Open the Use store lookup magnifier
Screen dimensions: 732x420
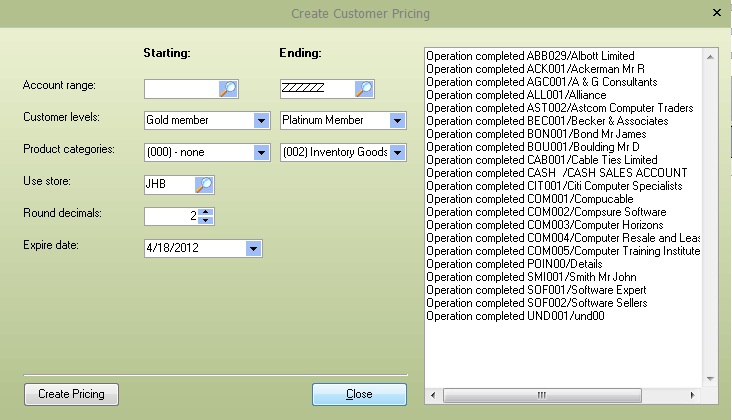point(204,184)
